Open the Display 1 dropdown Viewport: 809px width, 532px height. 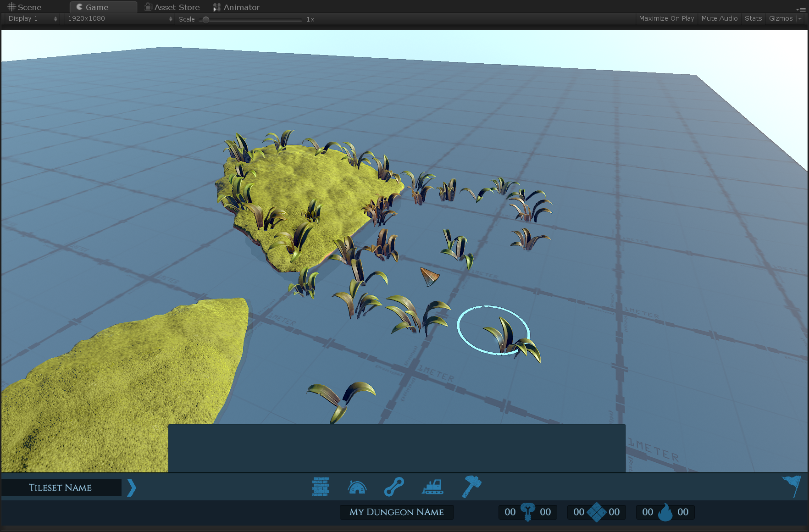[x=33, y=18]
